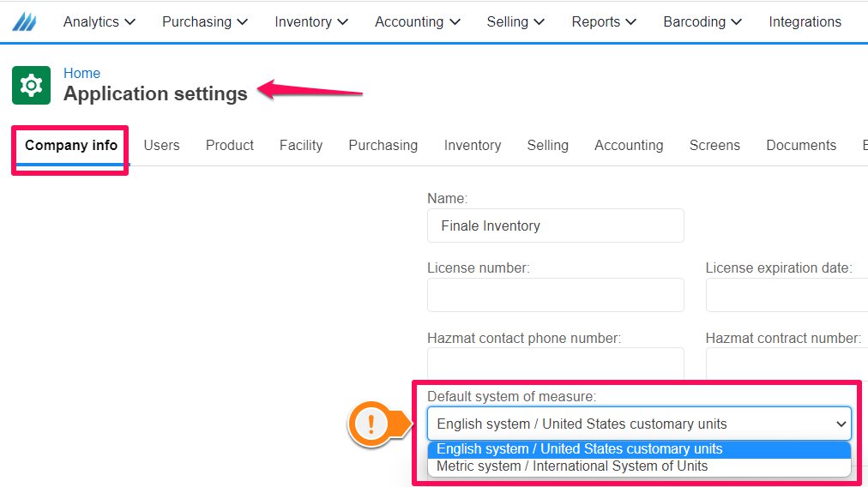Switch to the Users tab
The image size is (868, 487).
tap(161, 146)
